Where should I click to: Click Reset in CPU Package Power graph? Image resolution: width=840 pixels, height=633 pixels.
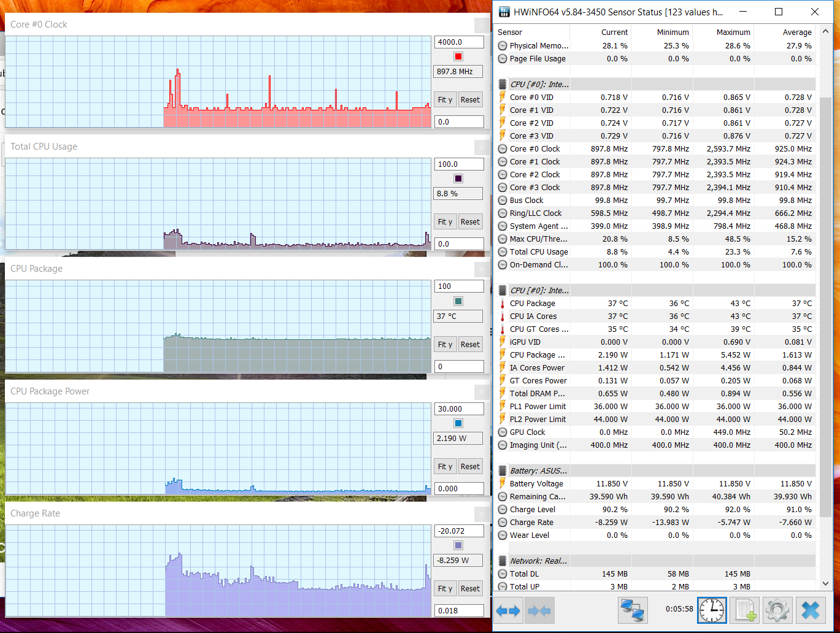pyautogui.click(x=470, y=466)
